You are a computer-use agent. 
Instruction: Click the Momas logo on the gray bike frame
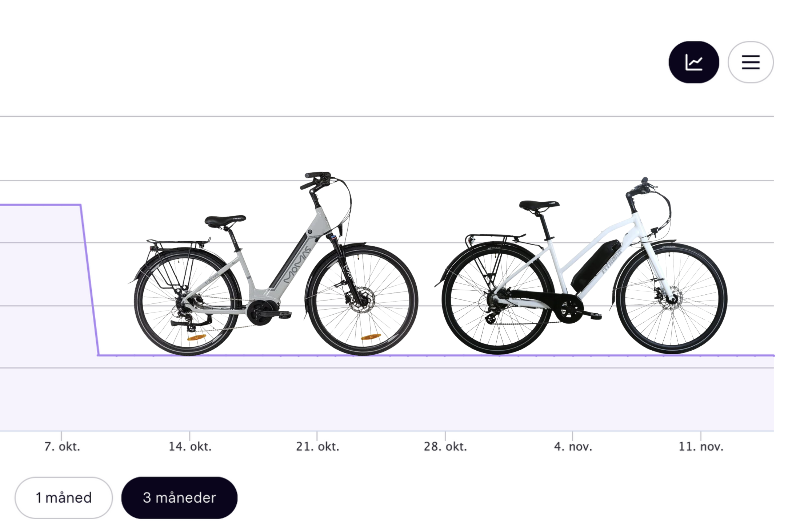297,264
